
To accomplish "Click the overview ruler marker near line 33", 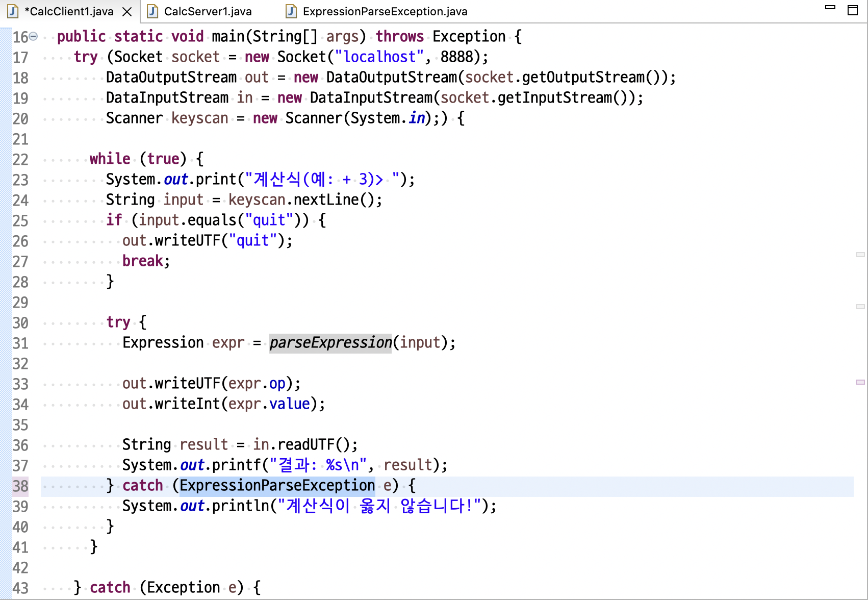I will click(860, 382).
